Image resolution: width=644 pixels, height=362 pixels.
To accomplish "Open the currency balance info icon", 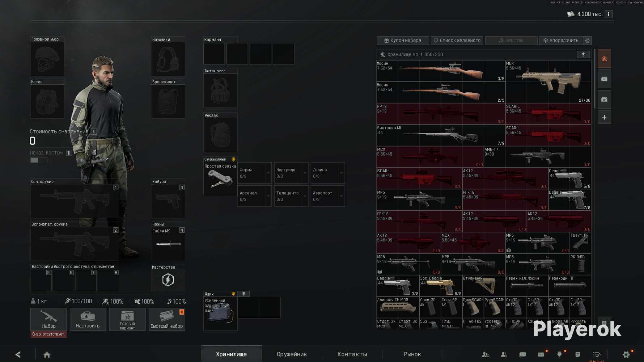I will pos(609,14).
